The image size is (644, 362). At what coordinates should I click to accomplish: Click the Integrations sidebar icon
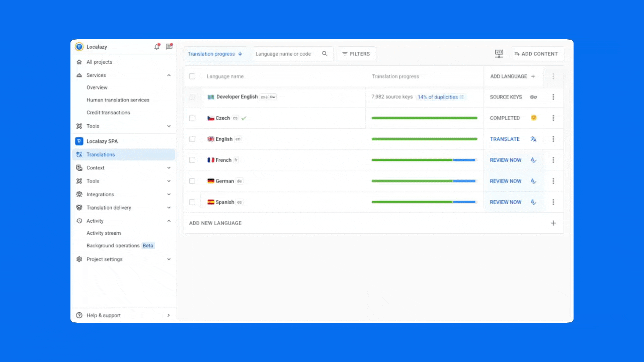pos(79,195)
